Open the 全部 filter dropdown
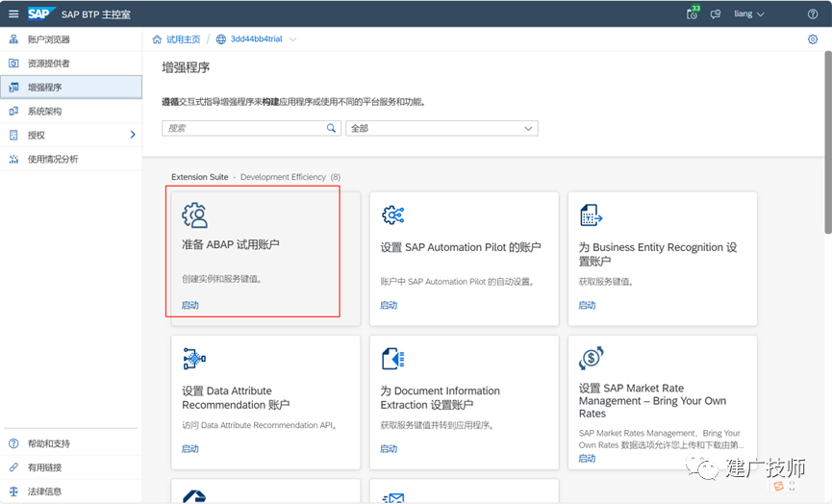 tap(441, 128)
